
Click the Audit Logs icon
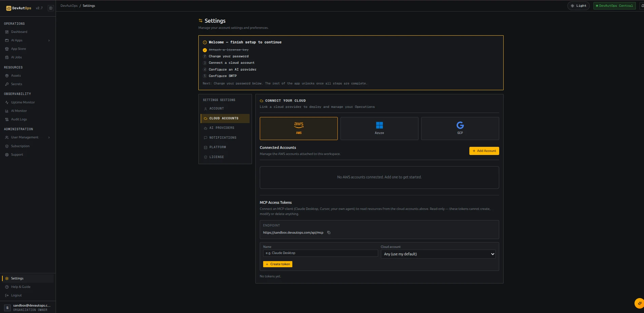tap(7, 119)
